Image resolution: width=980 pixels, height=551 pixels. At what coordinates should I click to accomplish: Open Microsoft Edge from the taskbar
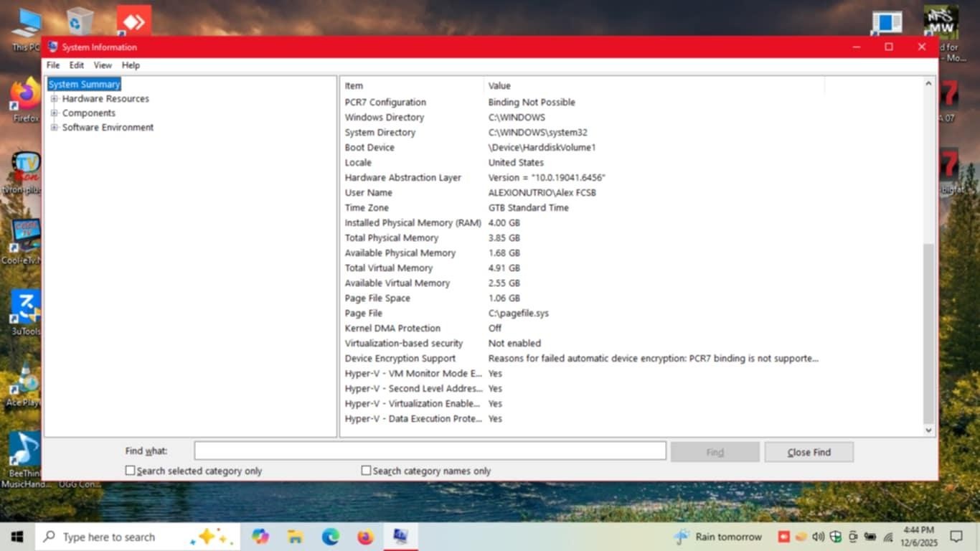tap(330, 537)
